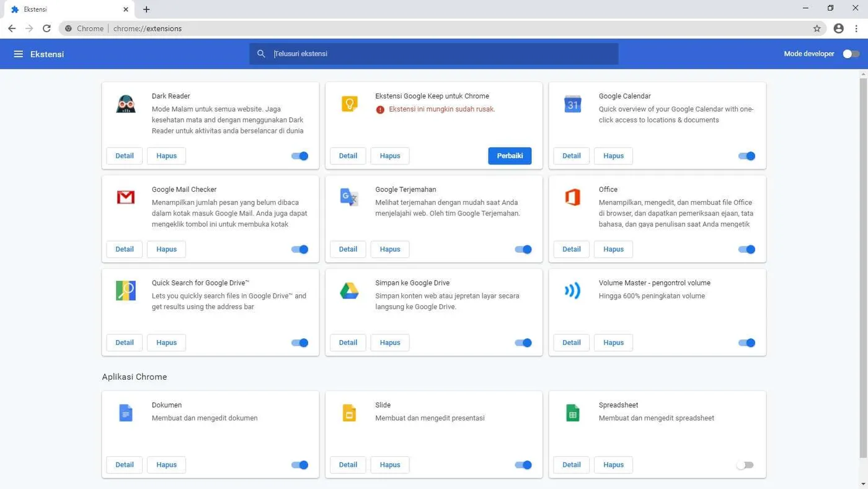Open the Ekstensi hamburger menu
This screenshot has width=868, height=489.
tap(19, 54)
